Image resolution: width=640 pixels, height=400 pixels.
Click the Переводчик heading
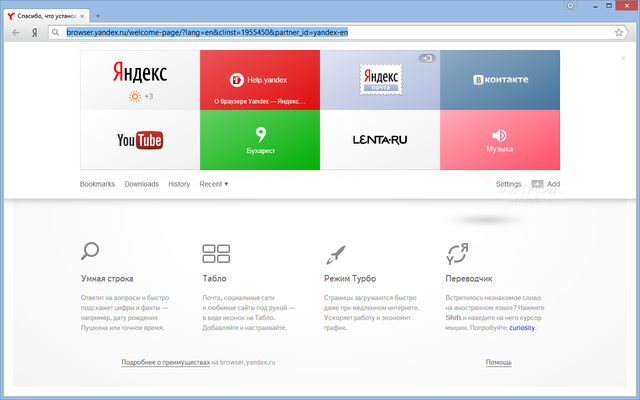click(469, 279)
